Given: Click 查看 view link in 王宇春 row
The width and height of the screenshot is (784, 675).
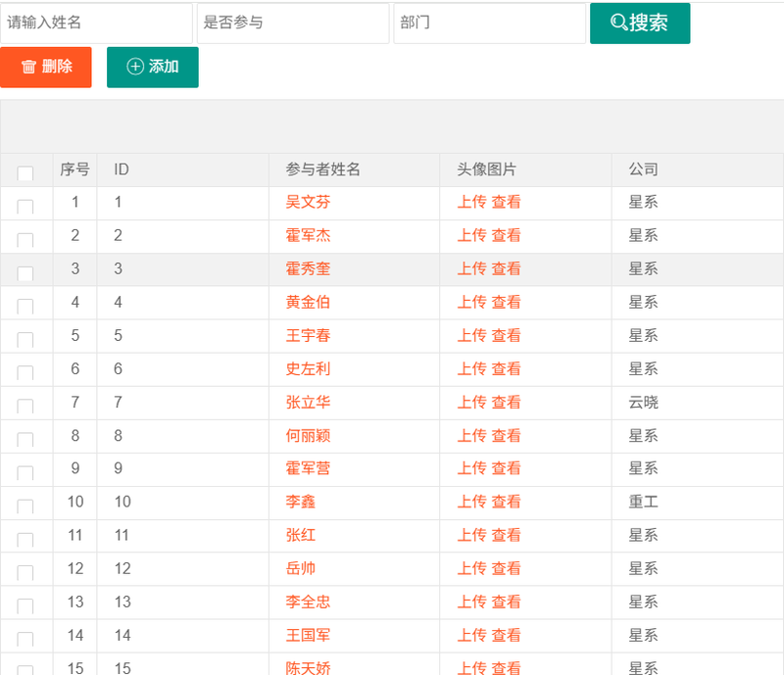Looking at the screenshot, I should click(x=506, y=335).
